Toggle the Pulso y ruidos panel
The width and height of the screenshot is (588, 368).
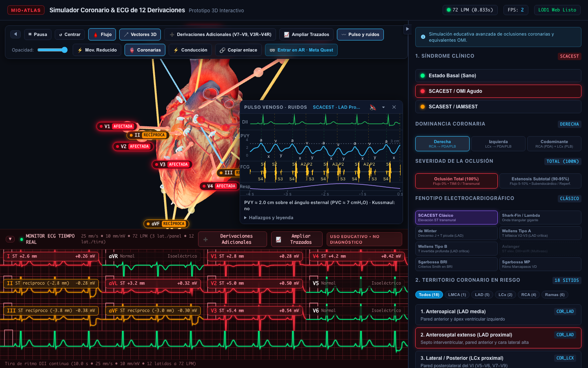point(360,34)
